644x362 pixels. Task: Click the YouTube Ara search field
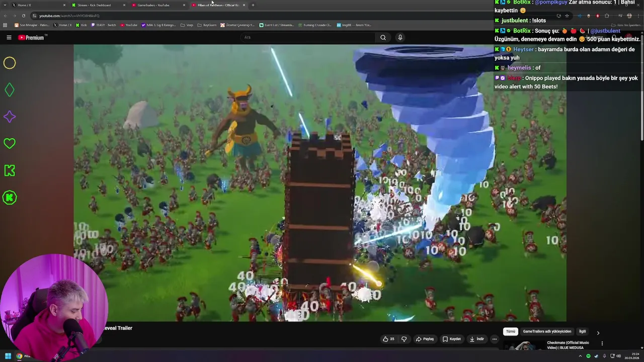[x=308, y=37]
